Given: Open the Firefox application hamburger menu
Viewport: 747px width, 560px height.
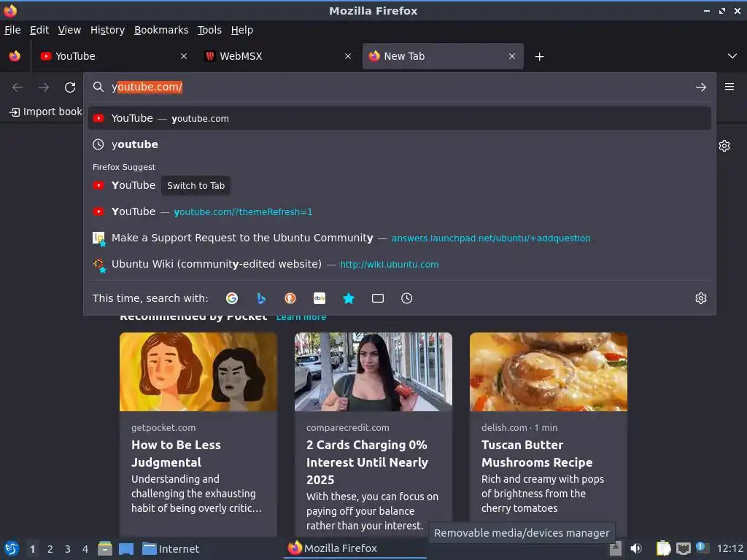Looking at the screenshot, I should coord(729,87).
